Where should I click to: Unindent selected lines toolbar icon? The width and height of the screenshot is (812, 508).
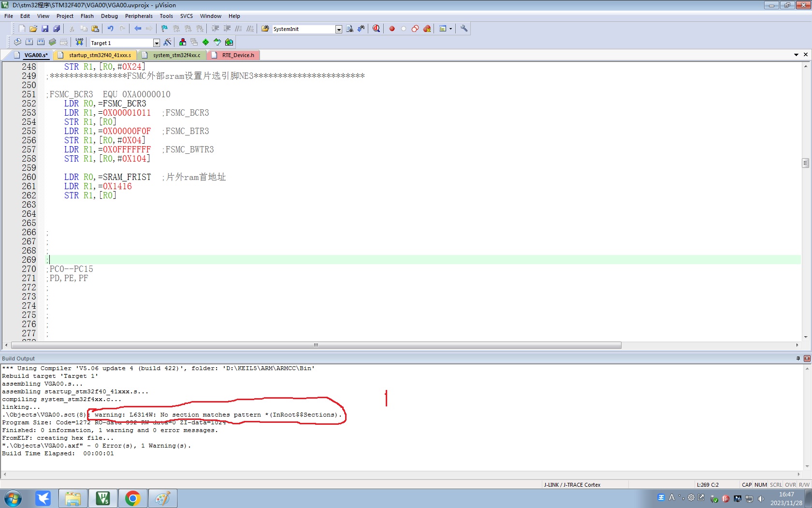click(x=227, y=29)
